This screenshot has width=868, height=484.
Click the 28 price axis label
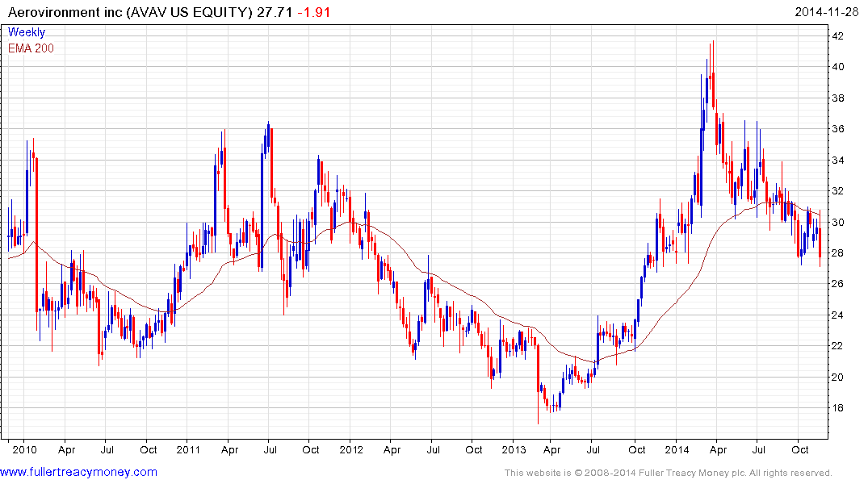pos(838,253)
